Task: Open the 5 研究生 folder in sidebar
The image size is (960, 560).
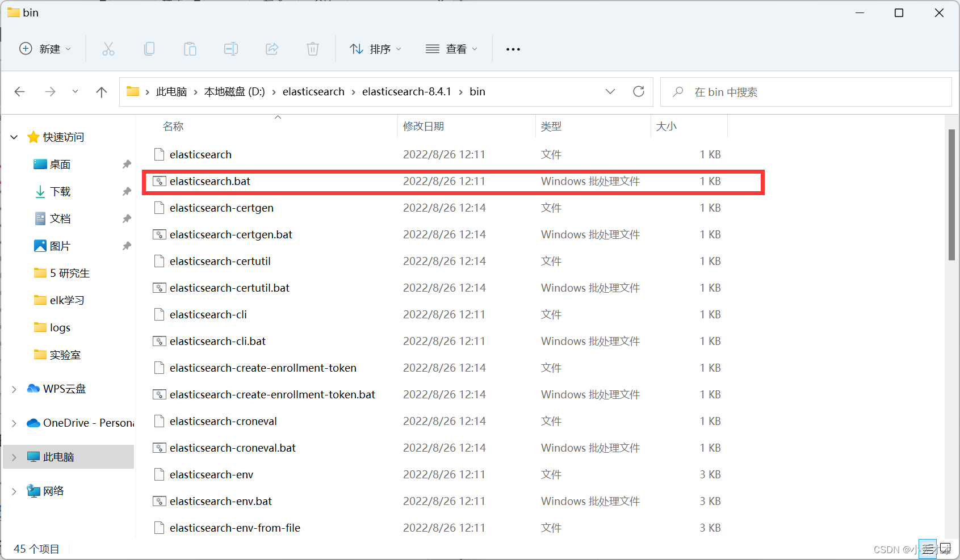Action: point(69,273)
